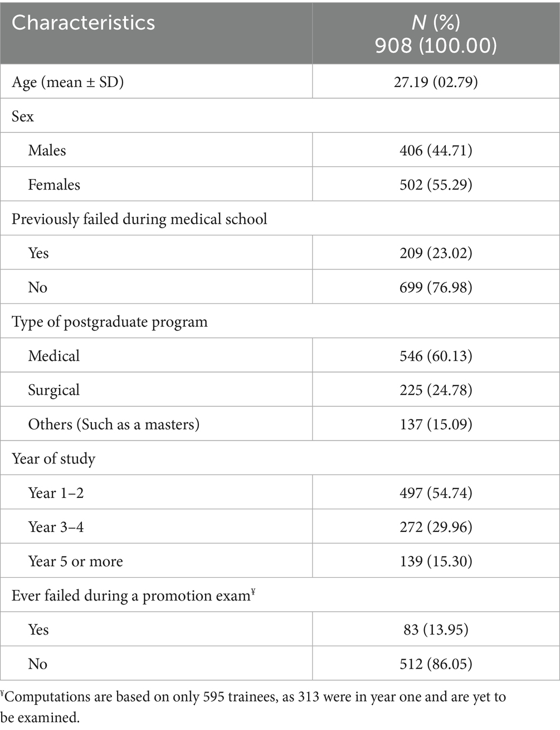Click the Year 5 or more label

point(75,562)
